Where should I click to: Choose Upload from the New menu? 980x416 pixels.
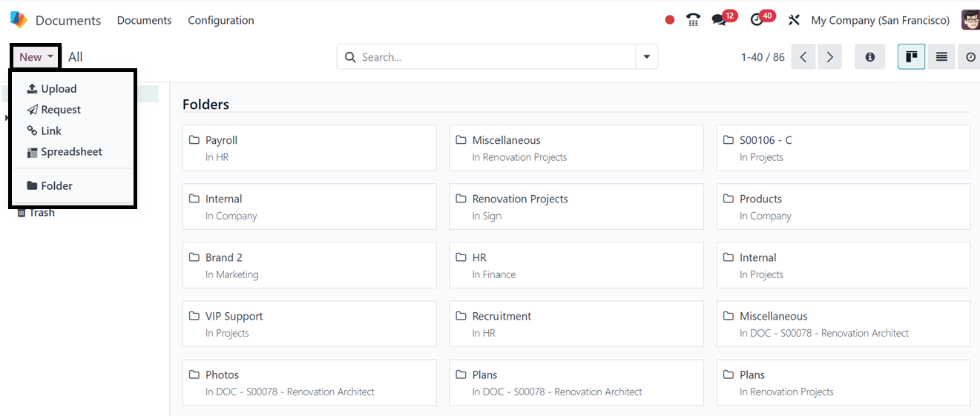click(59, 89)
